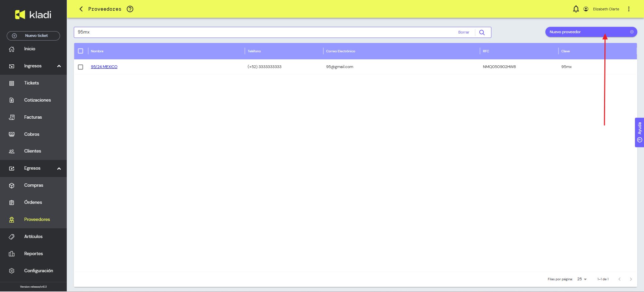Open rows-per-page dropdown showing 25

point(582,279)
